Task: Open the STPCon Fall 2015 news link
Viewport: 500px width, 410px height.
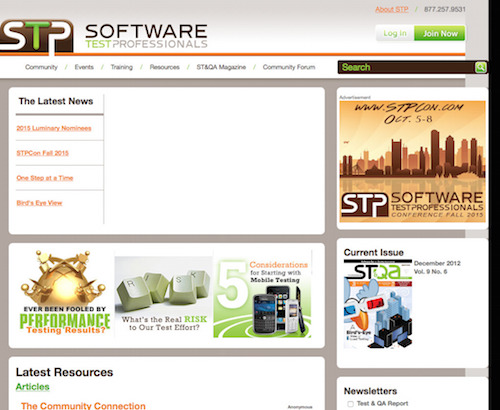Action: click(42, 153)
